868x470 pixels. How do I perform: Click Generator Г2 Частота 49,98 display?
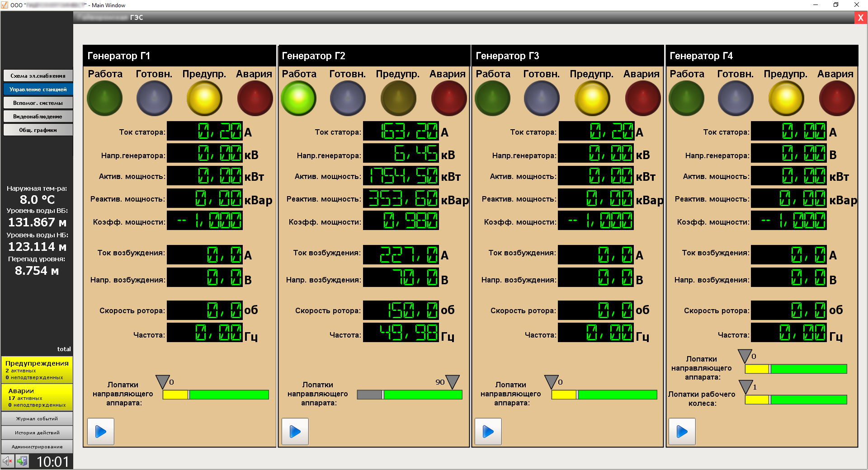pyautogui.click(x=401, y=332)
